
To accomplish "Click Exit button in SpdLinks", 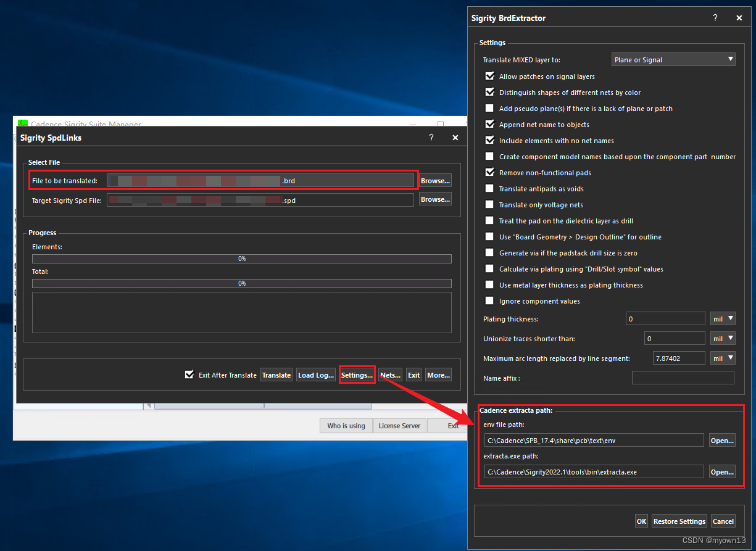I will pyautogui.click(x=414, y=375).
